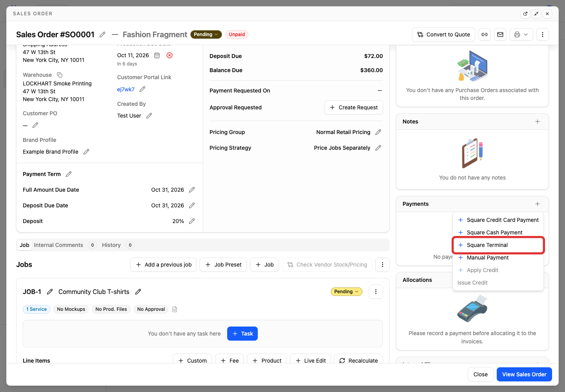565x392 pixels.
Task: Edit the Example Brand Profile pencil
Action: coord(86,152)
